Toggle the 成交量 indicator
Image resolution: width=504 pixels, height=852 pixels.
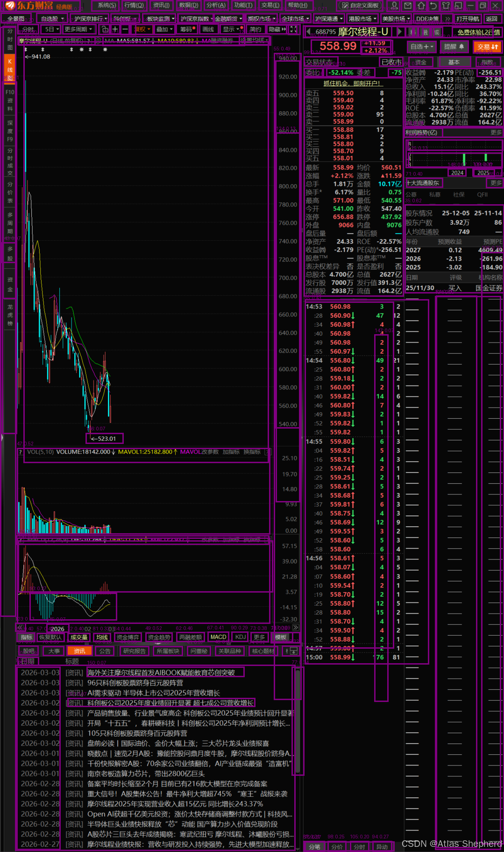(x=78, y=637)
